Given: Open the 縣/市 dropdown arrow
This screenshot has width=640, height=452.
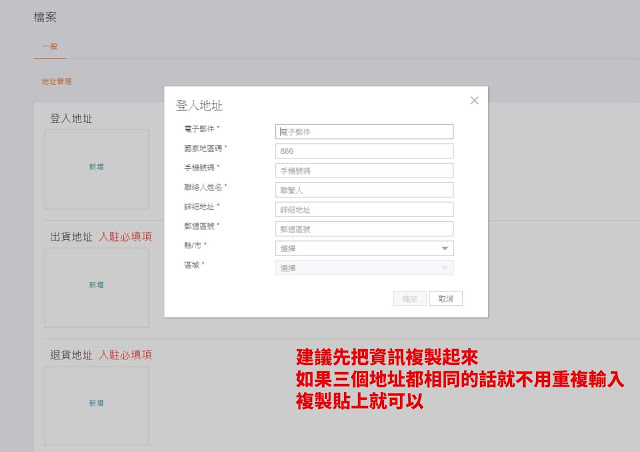Looking at the screenshot, I should [x=445, y=248].
